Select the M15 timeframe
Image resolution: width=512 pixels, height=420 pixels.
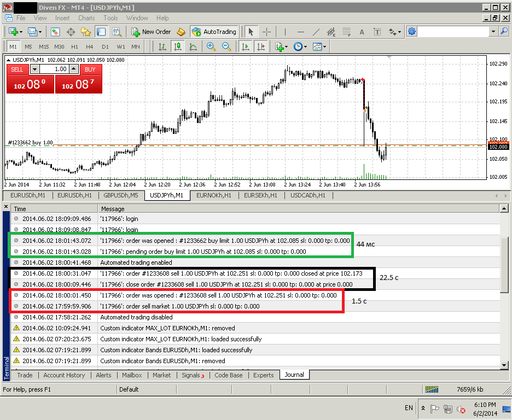44,46
